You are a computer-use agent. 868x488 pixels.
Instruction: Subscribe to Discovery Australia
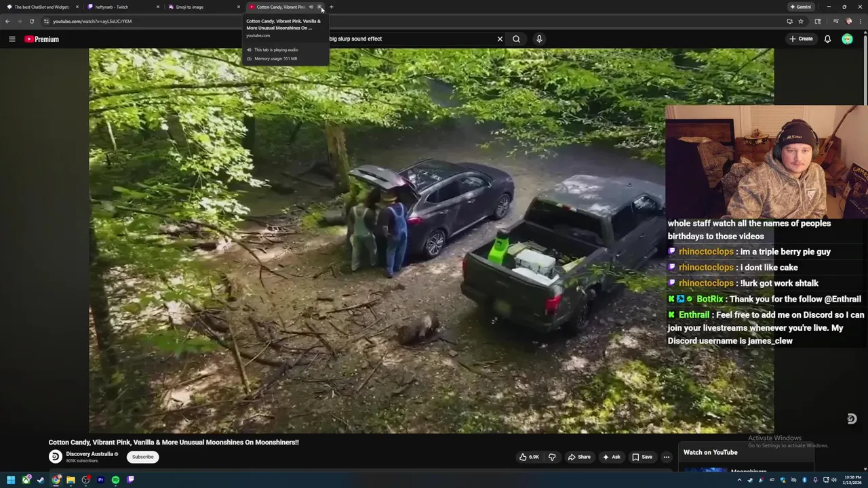(x=142, y=457)
